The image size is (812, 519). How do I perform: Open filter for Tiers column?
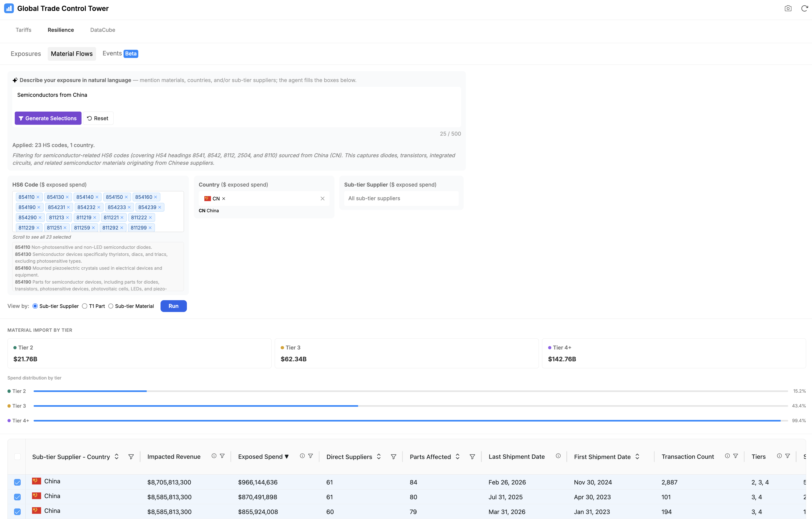788,456
